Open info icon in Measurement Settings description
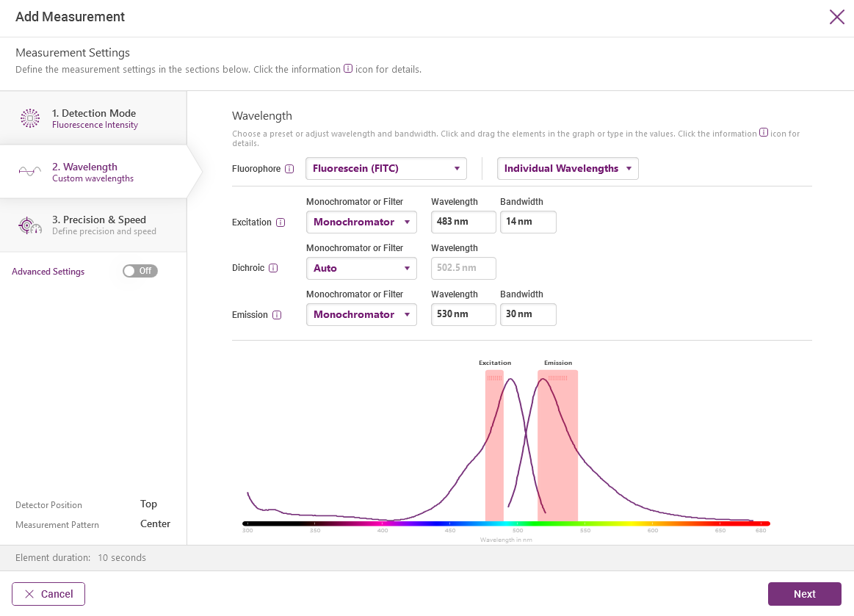Viewport: 854px width, 616px height. [348, 68]
